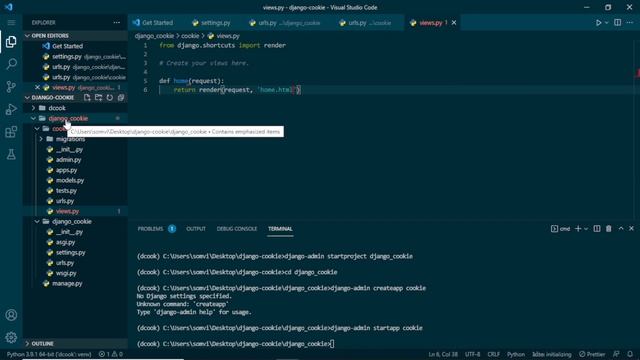Image resolution: width=640 pixels, height=360 pixels.
Task: Open wsgi.py in the file tree
Action: (x=66, y=273)
